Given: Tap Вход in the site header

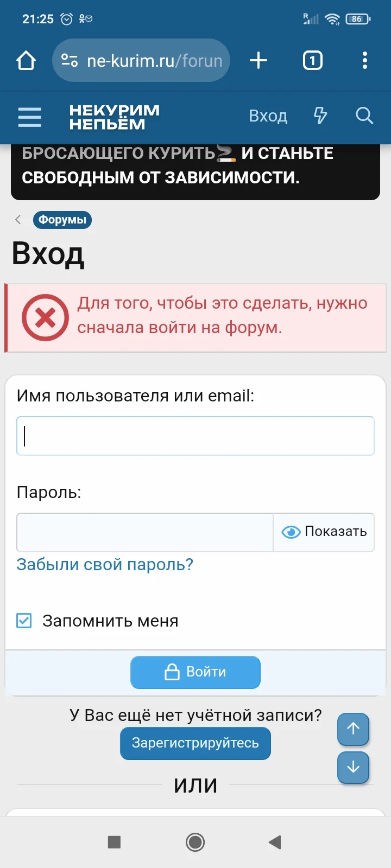Looking at the screenshot, I should pyautogui.click(x=268, y=116).
